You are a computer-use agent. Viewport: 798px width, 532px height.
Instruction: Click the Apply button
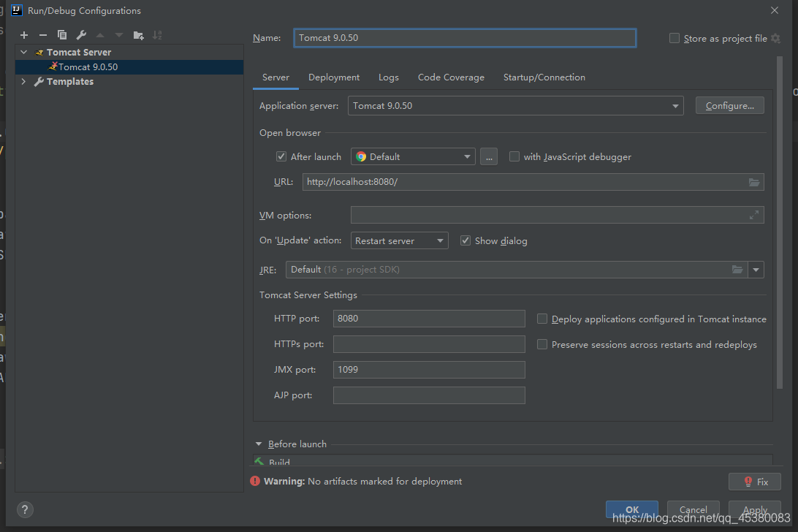click(755, 509)
